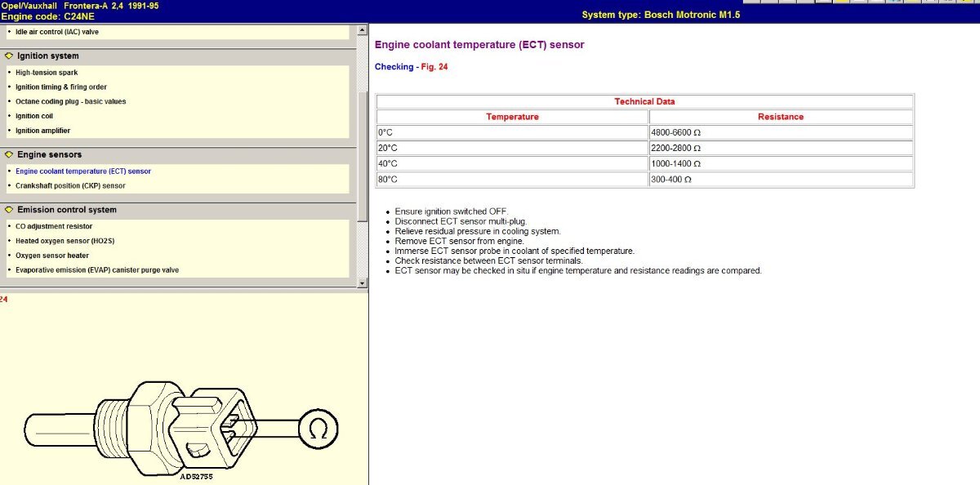Collapse the Ignition system section arrow icon

(8, 56)
